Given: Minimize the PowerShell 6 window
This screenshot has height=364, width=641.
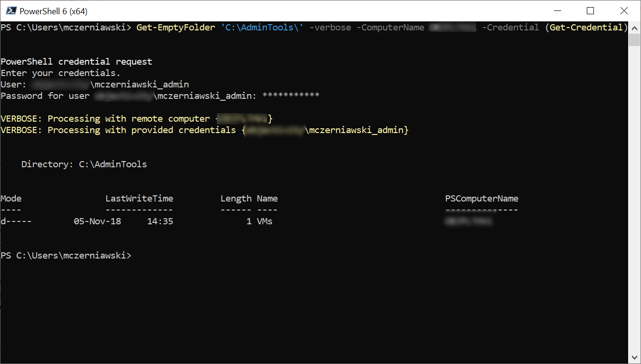Looking at the screenshot, I should click(x=557, y=10).
